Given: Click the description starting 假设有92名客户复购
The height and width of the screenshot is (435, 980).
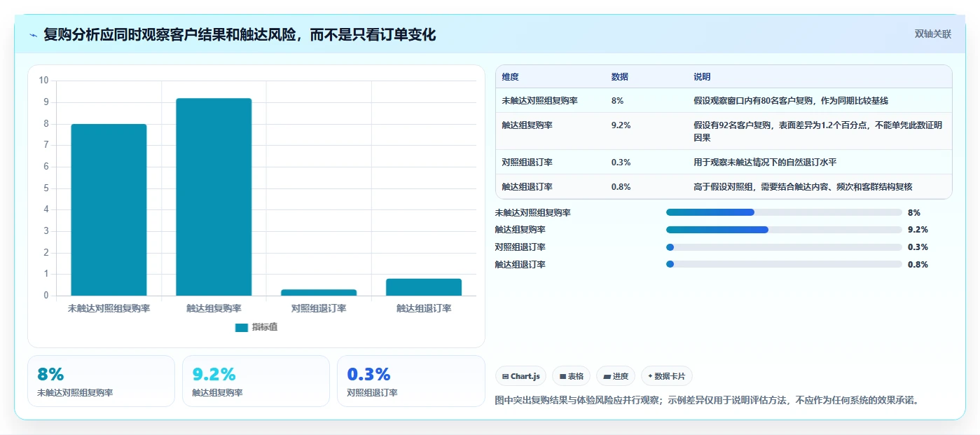Looking at the screenshot, I should (x=818, y=132).
